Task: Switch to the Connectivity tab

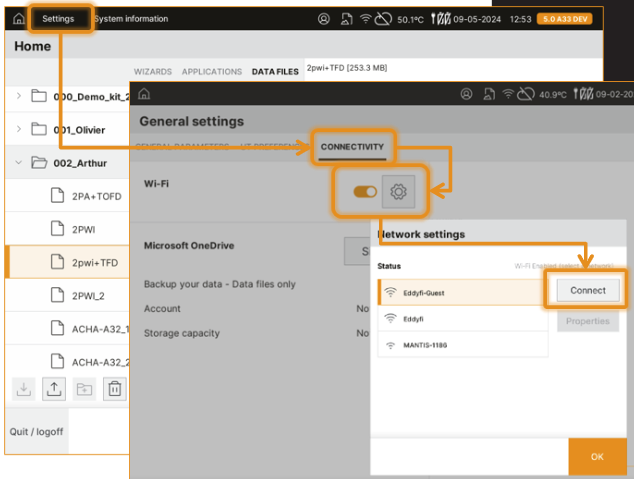Action: tap(351, 147)
